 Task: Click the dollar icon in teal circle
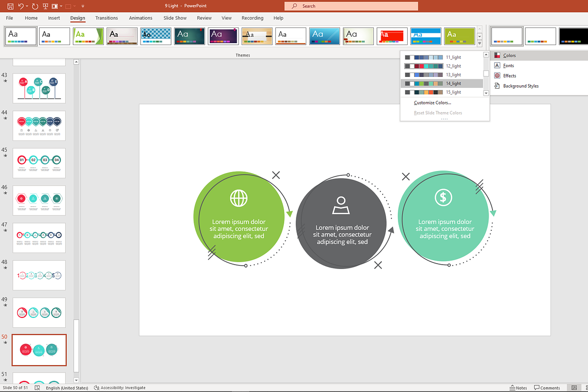tap(443, 197)
